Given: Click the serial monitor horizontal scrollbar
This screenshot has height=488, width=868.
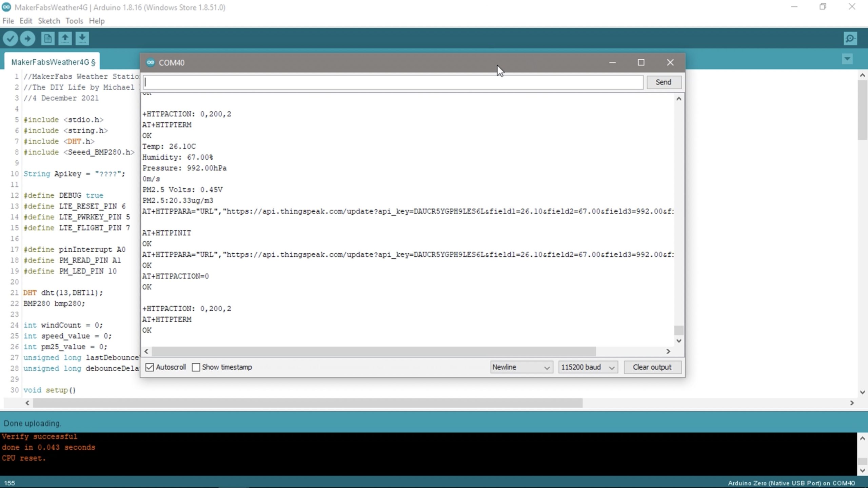Looking at the screenshot, I should click(373, 351).
